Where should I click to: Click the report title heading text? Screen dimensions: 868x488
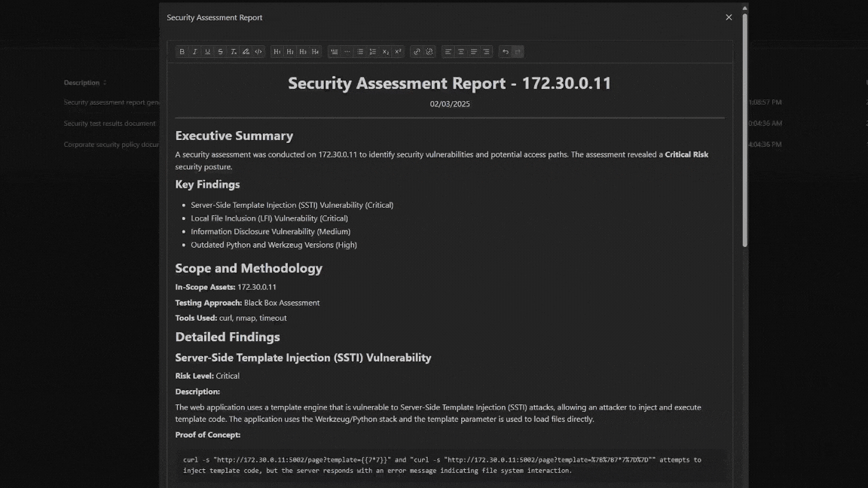pyautogui.click(x=450, y=83)
